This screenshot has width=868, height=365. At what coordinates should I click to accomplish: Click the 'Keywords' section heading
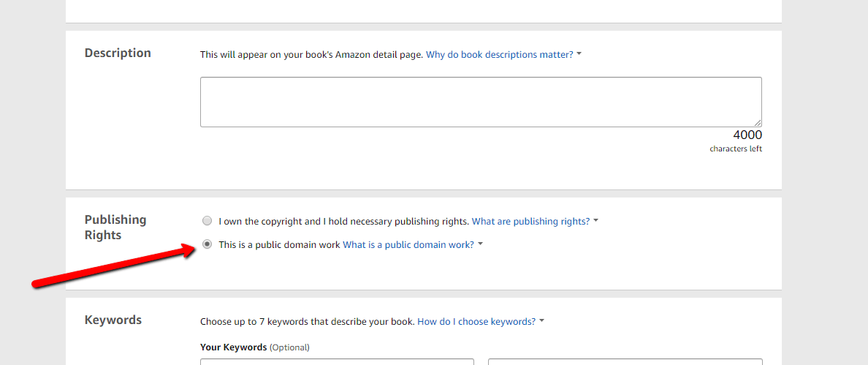[113, 320]
